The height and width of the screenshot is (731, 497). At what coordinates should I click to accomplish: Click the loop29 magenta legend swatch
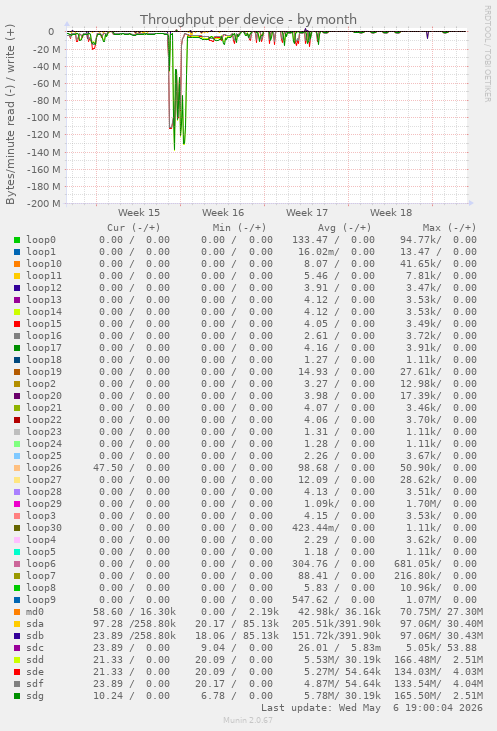(x=17, y=504)
